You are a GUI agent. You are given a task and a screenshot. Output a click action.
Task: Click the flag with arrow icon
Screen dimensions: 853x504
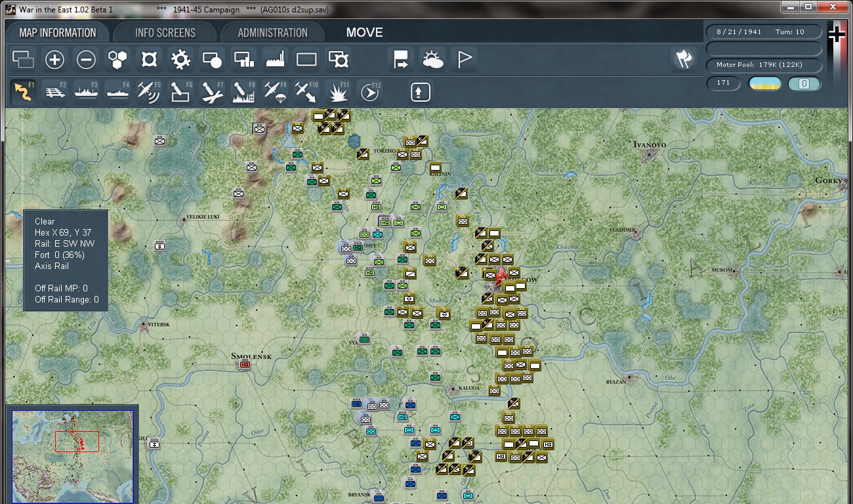(x=400, y=60)
